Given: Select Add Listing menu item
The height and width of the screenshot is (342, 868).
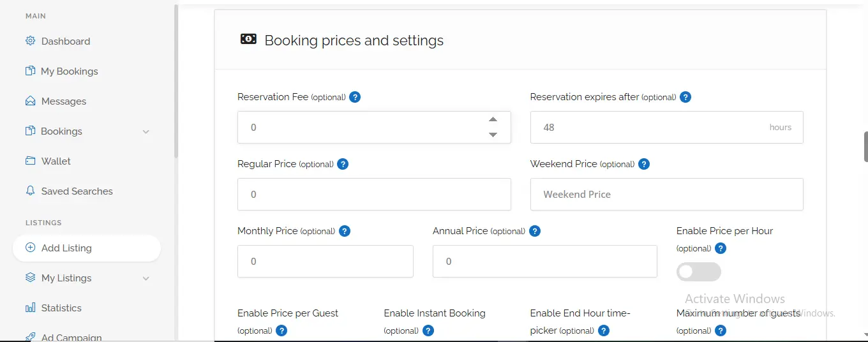Looking at the screenshot, I should coord(66,248).
